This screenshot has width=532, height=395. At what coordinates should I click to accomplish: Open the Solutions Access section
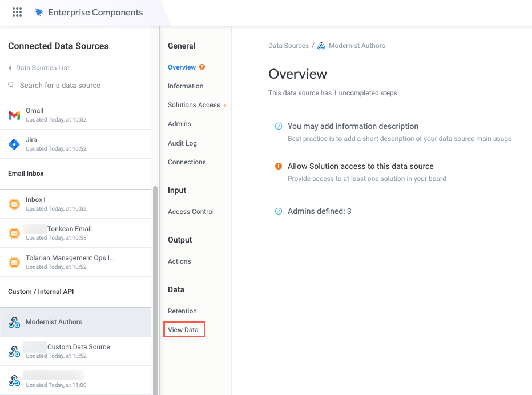[194, 104]
